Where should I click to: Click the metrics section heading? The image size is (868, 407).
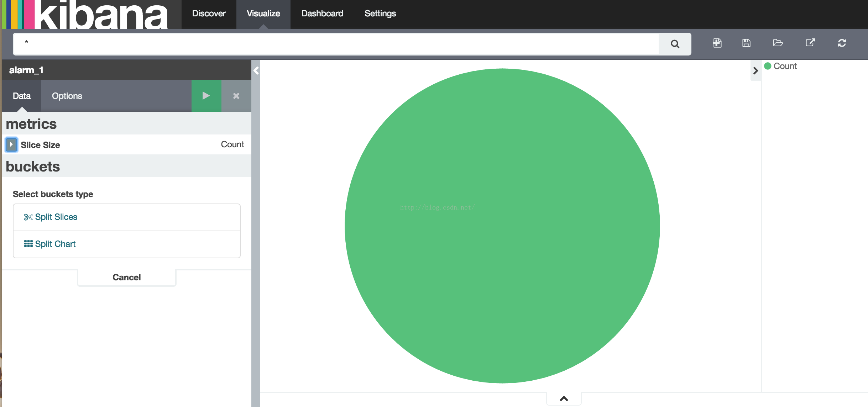click(x=31, y=124)
